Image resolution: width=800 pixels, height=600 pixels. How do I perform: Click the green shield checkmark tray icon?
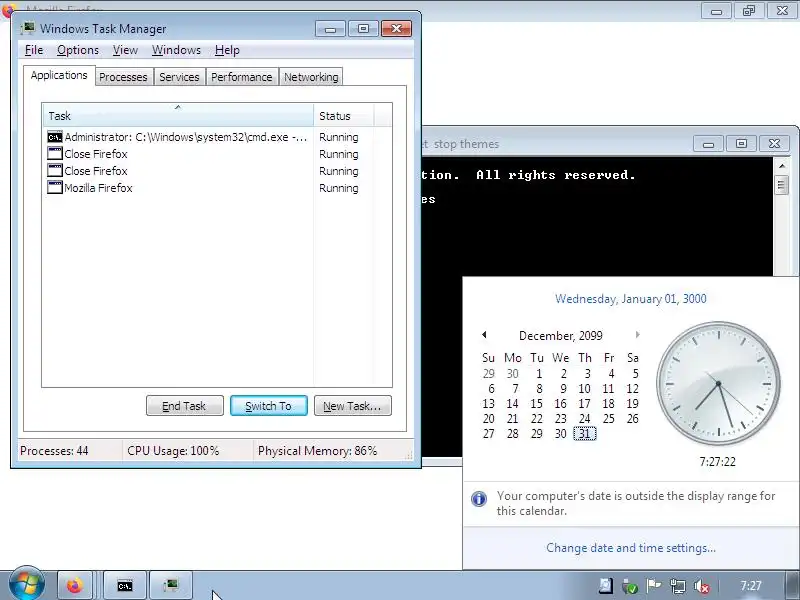click(630, 586)
